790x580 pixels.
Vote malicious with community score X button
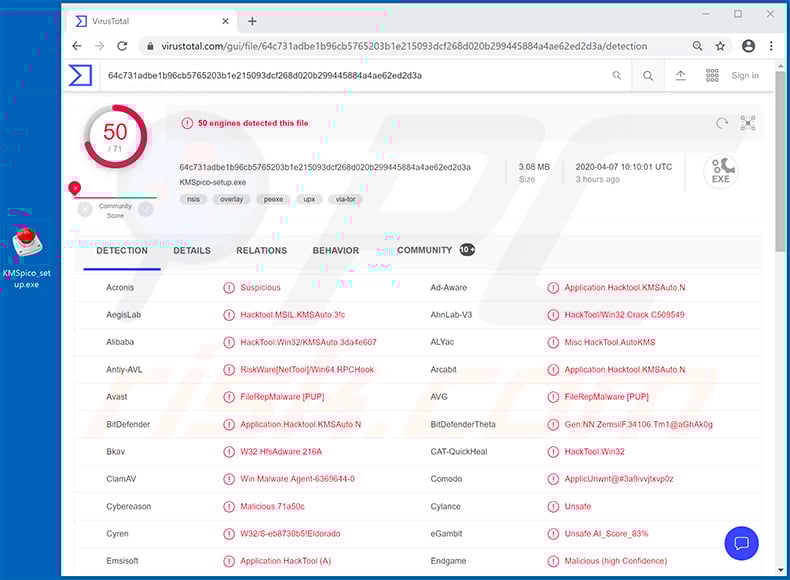[85, 209]
